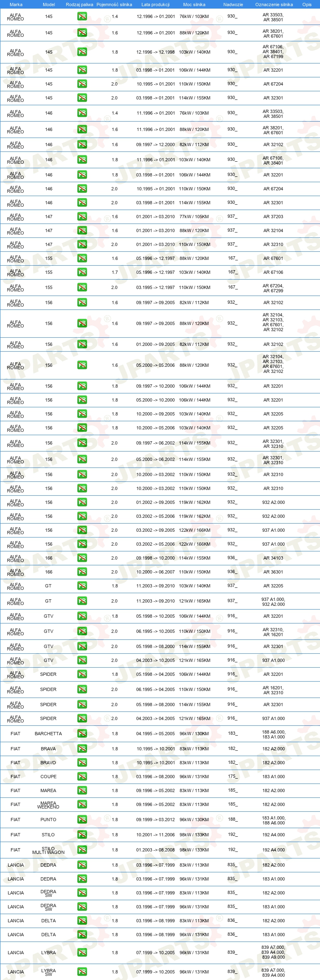This screenshot has height=980, width=320.
Task: Select production years 04.1995 -> 05.2005
Action: coord(155,734)
